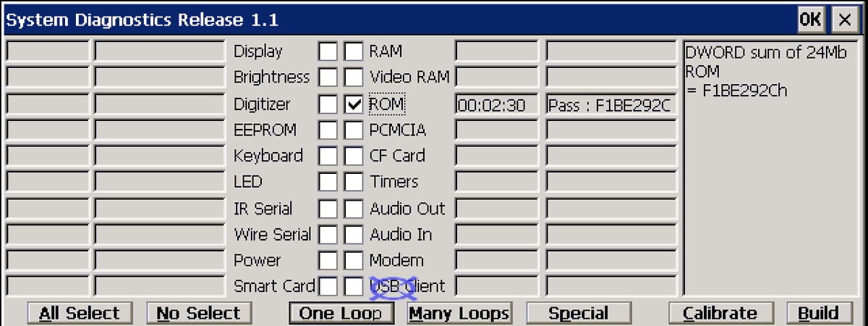
Task: Start the Many Loops button
Action: click(x=459, y=313)
